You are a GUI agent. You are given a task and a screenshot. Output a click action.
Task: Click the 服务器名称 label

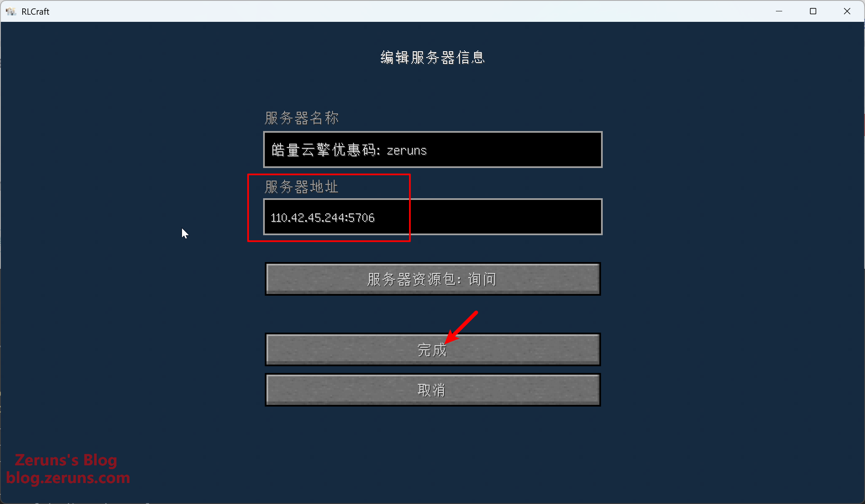coord(301,118)
